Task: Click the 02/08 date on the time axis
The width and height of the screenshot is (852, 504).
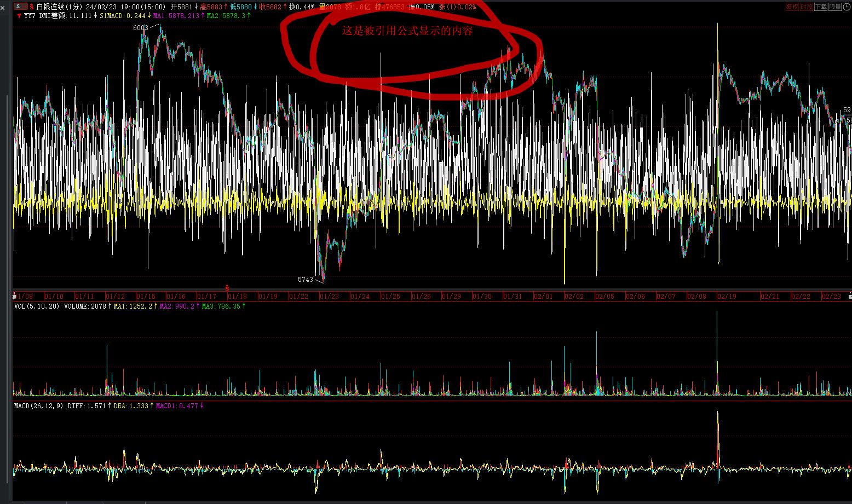Action: pos(697,297)
